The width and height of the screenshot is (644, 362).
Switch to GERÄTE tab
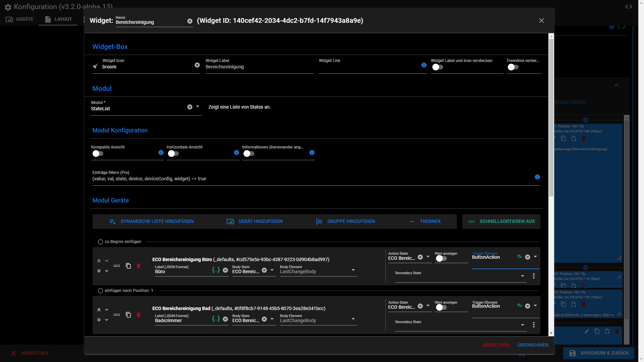point(19,19)
